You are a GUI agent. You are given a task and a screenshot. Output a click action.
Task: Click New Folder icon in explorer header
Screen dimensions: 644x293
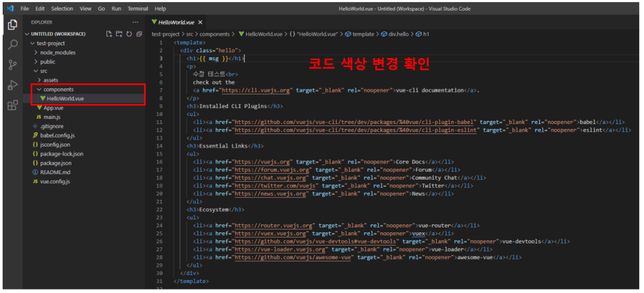119,33
